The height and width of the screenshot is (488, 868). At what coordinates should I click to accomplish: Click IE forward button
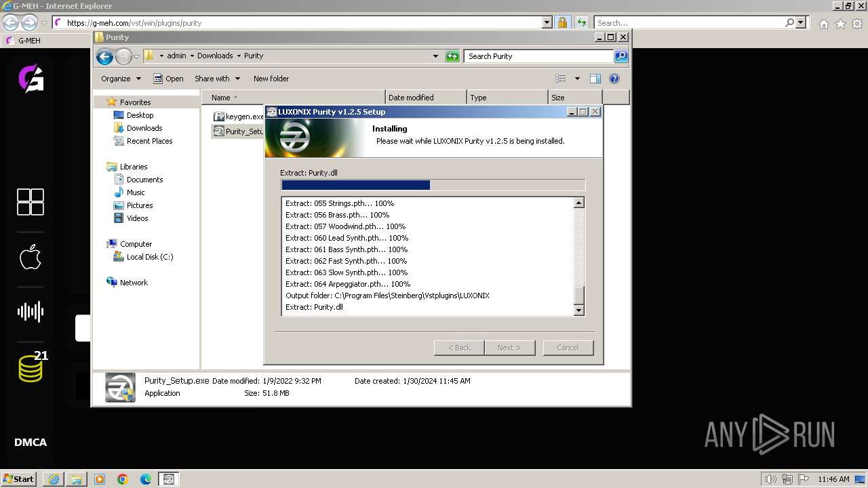tap(29, 22)
